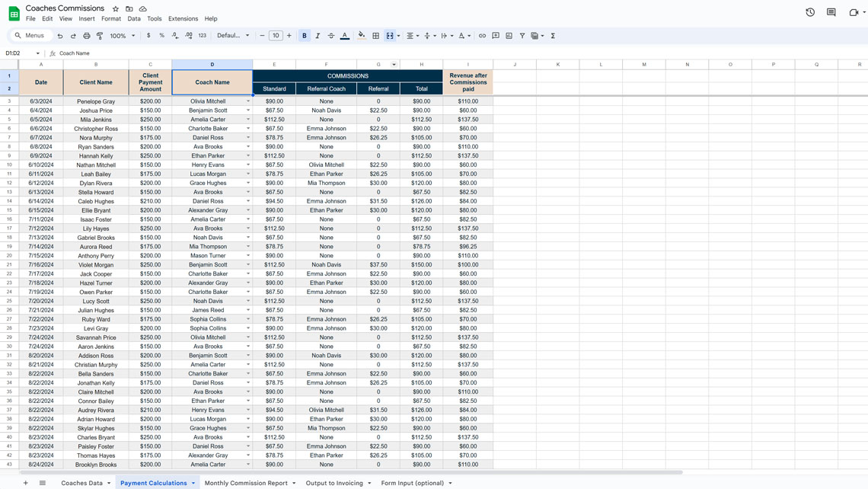Click the Merge cells icon
The image size is (868, 489).
[390, 36]
